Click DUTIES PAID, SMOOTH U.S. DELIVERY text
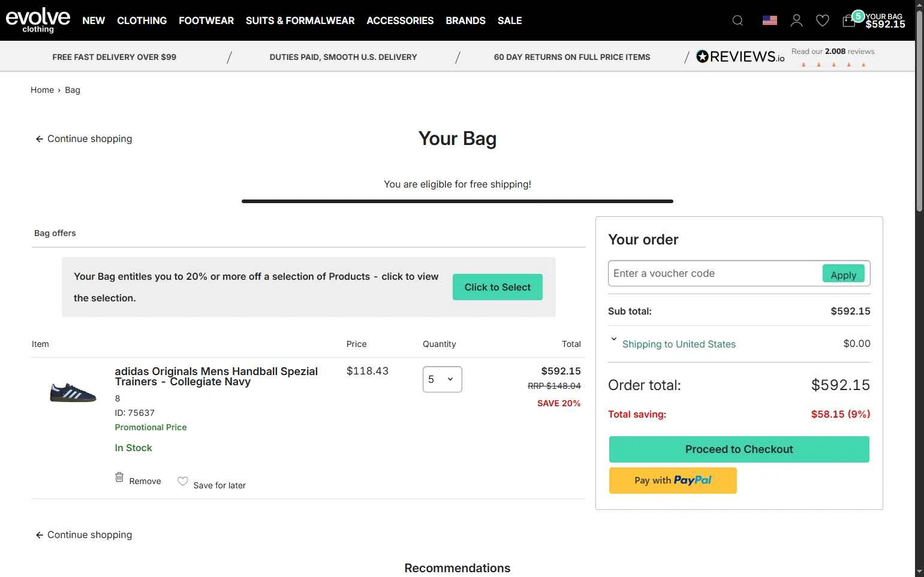 343,57
